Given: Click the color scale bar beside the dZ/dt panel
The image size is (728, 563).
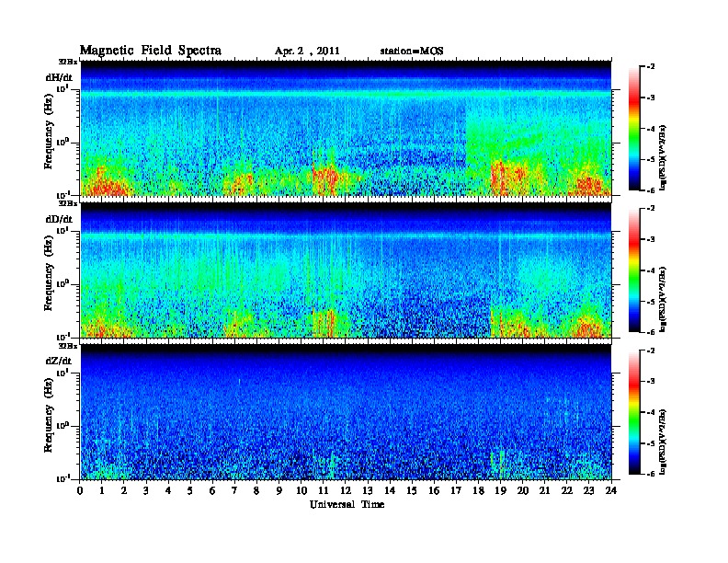Looking at the screenshot, I should coord(633,412).
